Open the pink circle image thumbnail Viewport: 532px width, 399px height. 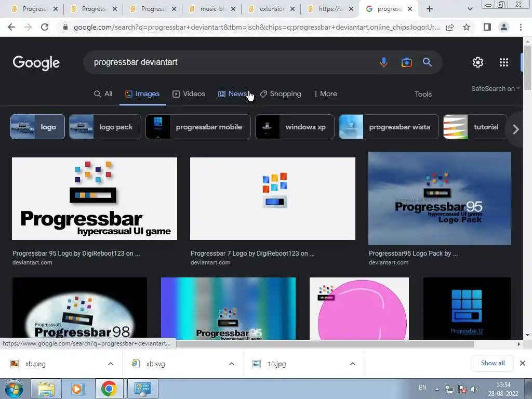pyautogui.click(x=360, y=309)
